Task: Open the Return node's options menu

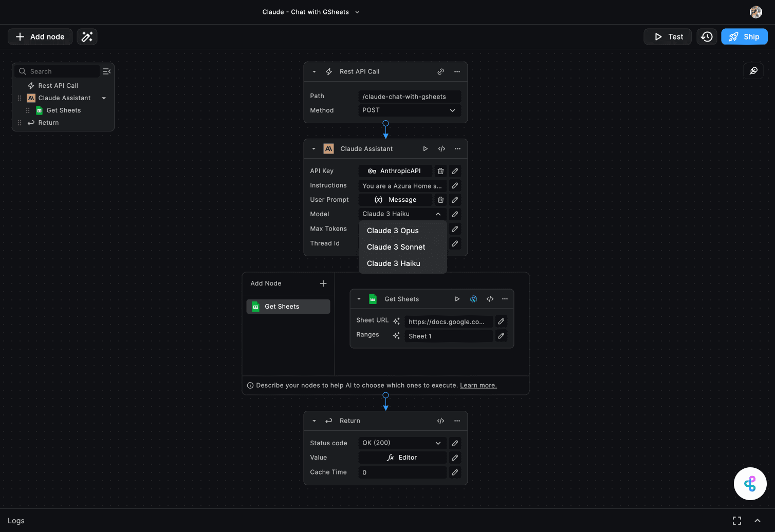Action: tap(457, 421)
